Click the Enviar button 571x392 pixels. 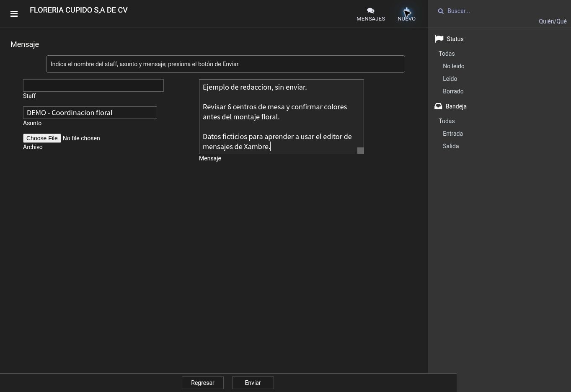coord(253,383)
